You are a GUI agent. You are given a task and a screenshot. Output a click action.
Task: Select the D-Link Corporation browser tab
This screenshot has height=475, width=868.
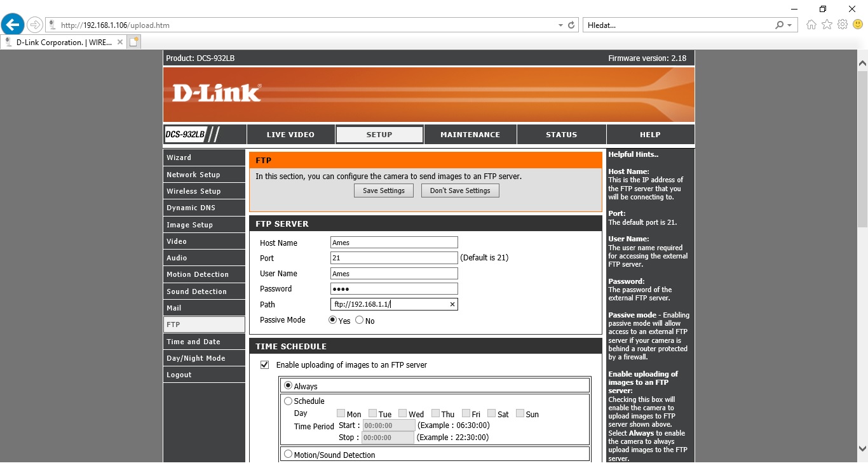coord(64,43)
